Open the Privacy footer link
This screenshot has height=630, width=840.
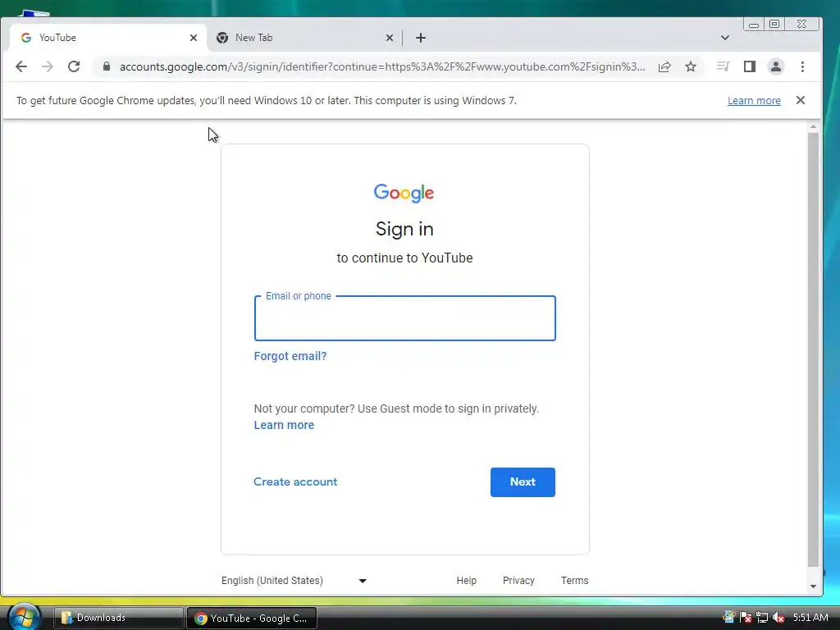tap(518, 581)
